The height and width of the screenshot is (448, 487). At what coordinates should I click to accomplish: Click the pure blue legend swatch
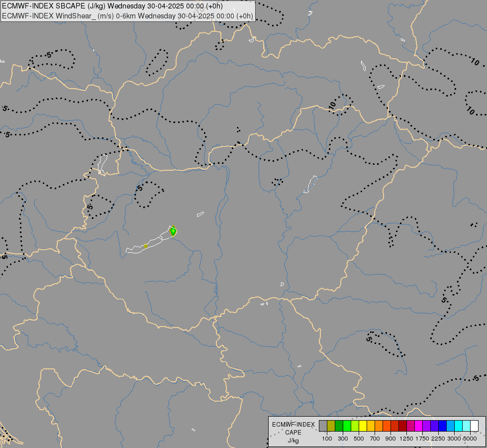(443, 426)
